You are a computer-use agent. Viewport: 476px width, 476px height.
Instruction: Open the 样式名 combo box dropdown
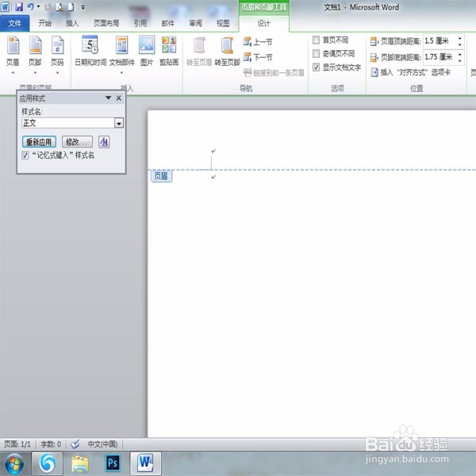119,123
